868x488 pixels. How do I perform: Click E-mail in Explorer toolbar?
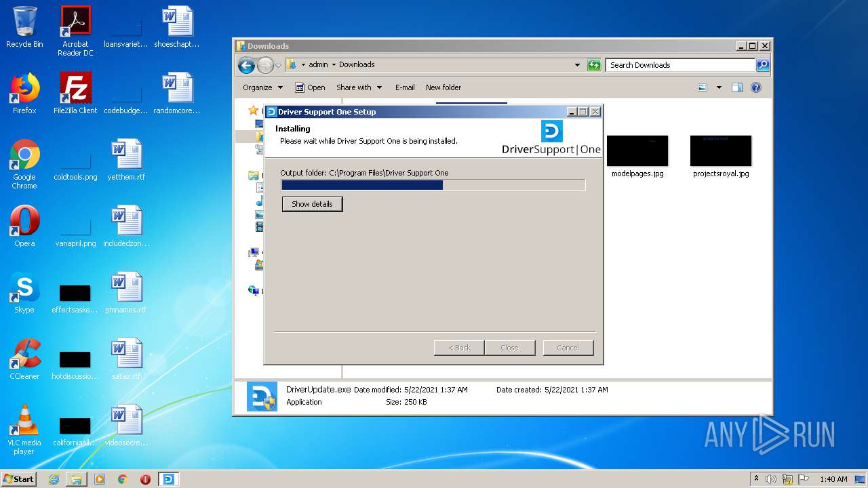tap(405, 87)
